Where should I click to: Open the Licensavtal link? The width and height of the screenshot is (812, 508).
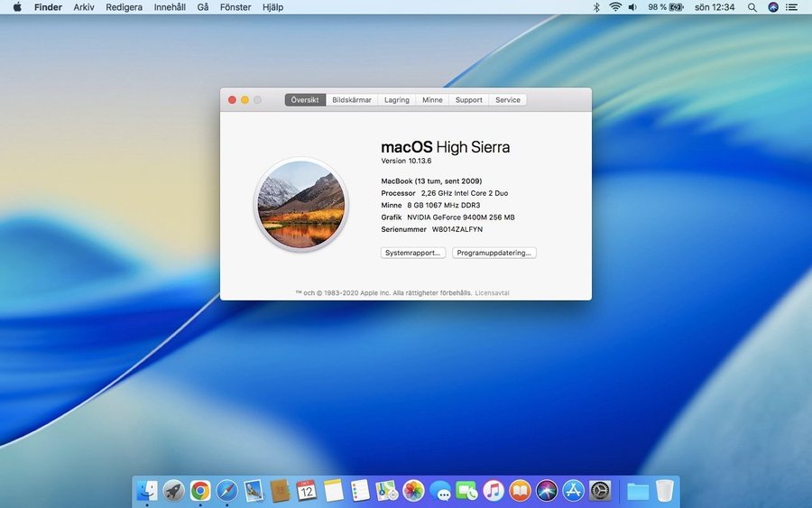point(492,293)
